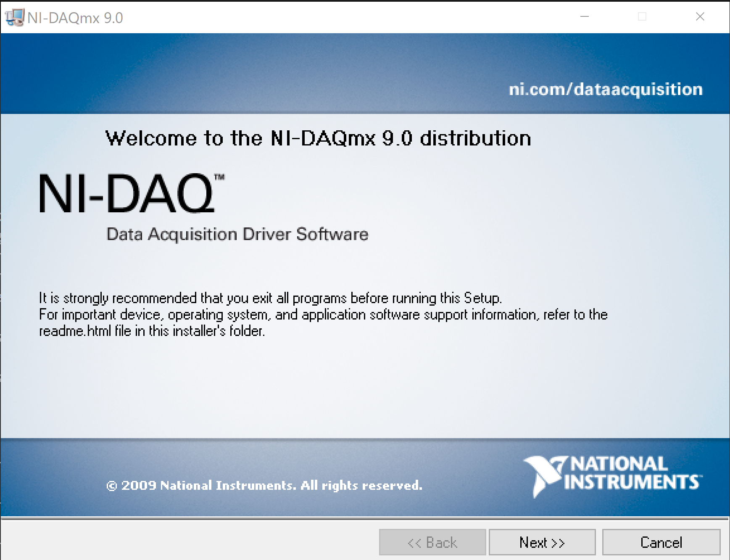Viewport: 730px width, 560px height.
Task: Click the ni.com/dataacquisition text
Action: click(606, 89)
